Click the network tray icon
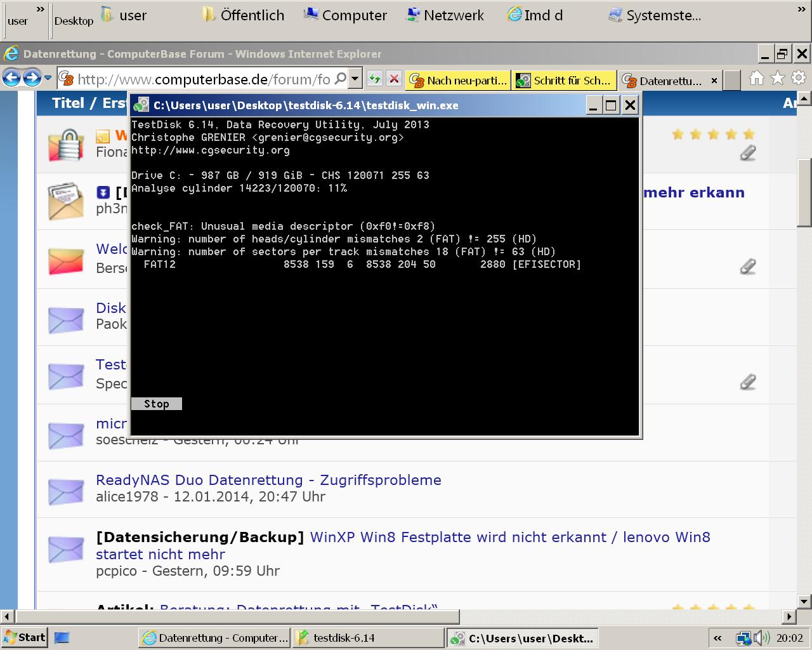 743,638
